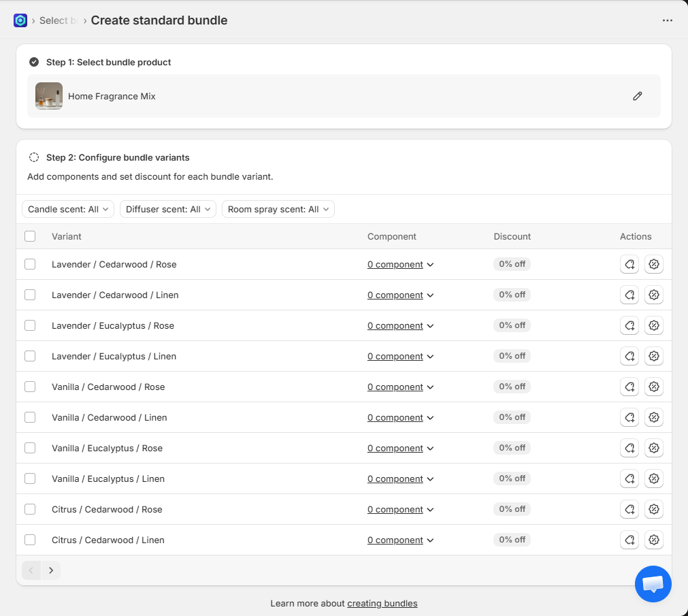Expand components for Lavender / Eucalyptus / Linen
This screenshot has width=688, height=616.
click(400, 357)
